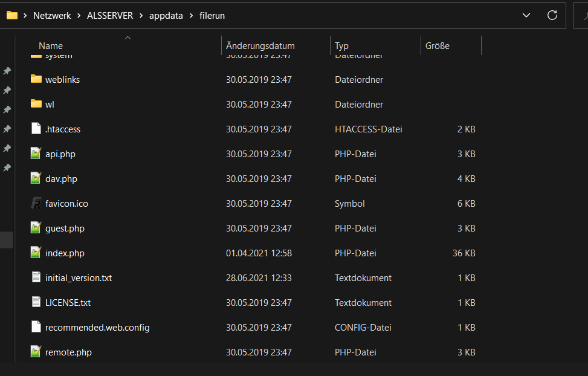The image size is (588, 376).
Task: Select the index.php file icon
Action: pyautogui.click(x=36, y=252)
